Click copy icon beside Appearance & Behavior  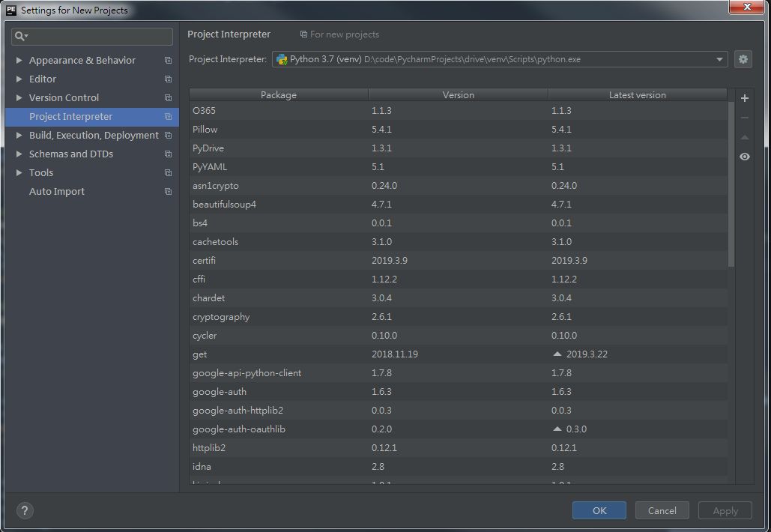168,61
